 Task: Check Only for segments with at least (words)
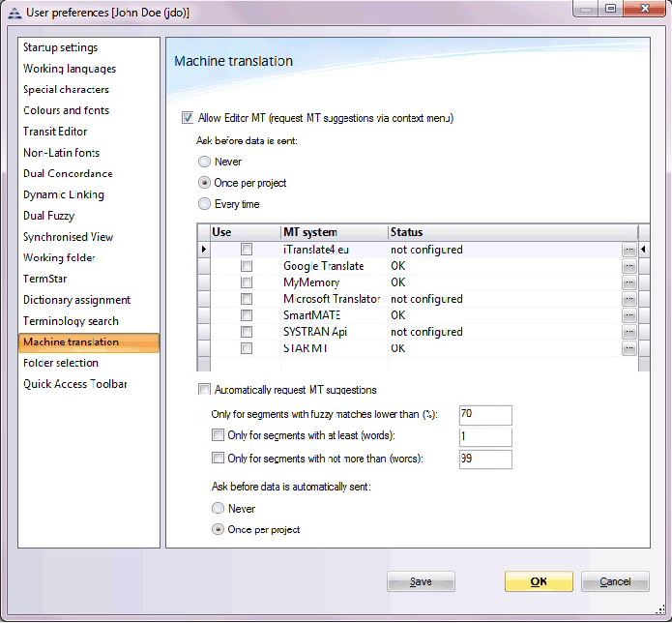[218, 435]
